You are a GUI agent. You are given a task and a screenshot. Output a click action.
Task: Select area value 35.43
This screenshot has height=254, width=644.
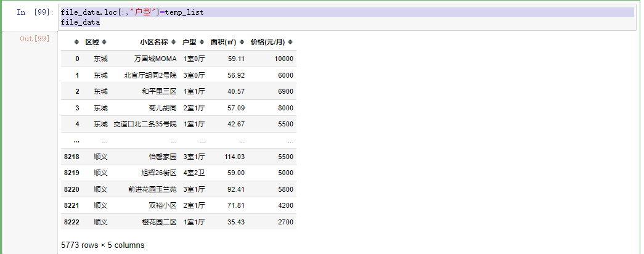click(x=236, y=222)
